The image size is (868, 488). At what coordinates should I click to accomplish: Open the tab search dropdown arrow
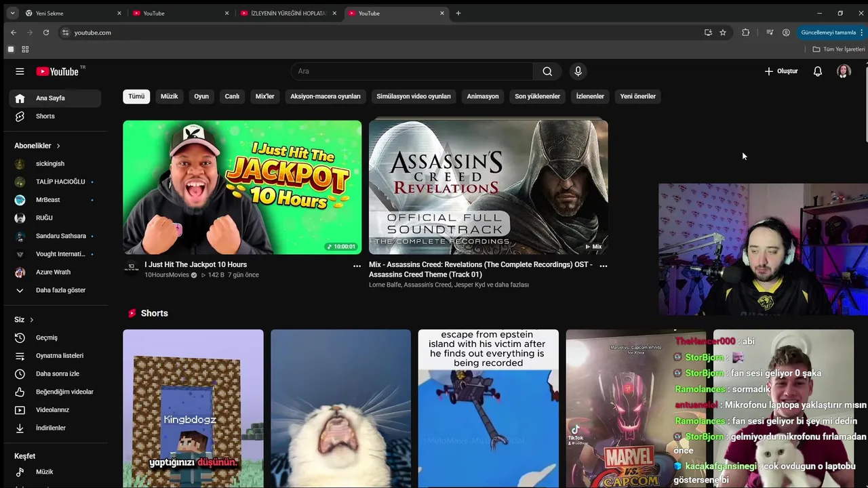[x=12, y=13]
